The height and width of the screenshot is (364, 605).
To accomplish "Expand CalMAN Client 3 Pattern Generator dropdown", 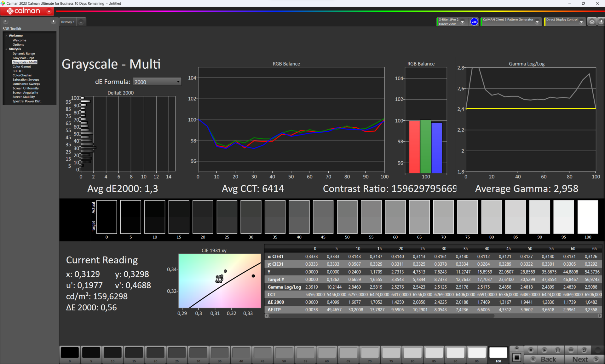I will tap(537, 22).
